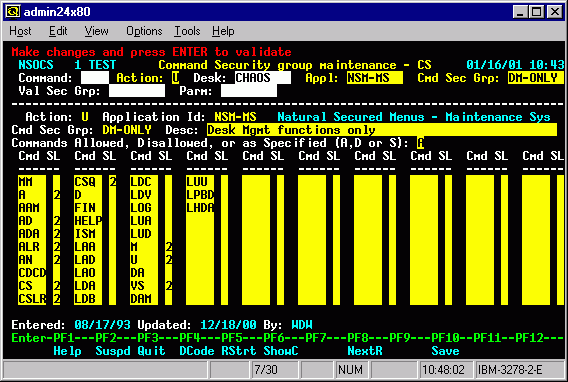Click the MM command cell

tap(32, 182)
